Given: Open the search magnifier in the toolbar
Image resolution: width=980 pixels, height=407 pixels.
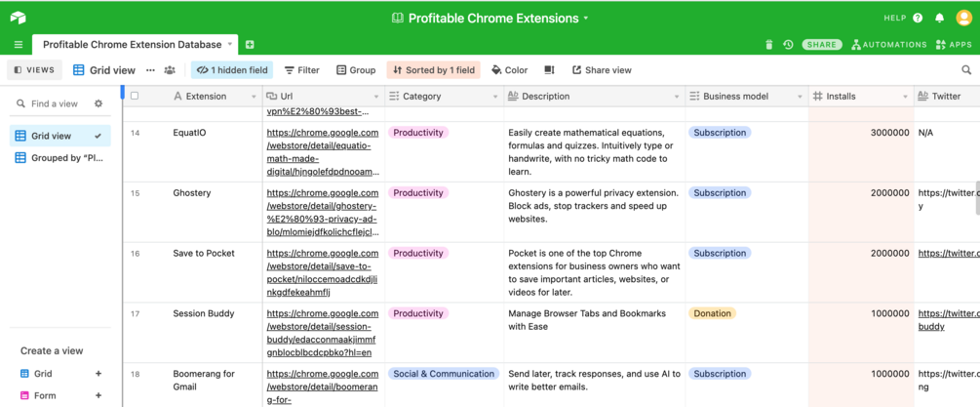Looking at the screenshot, I should [x=966, y=70].
